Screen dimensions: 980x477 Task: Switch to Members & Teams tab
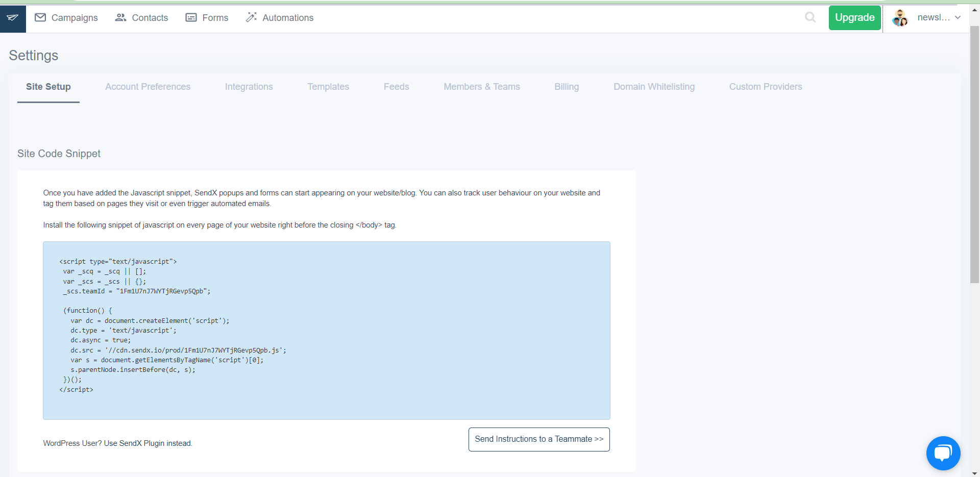(x=482, y=87)
